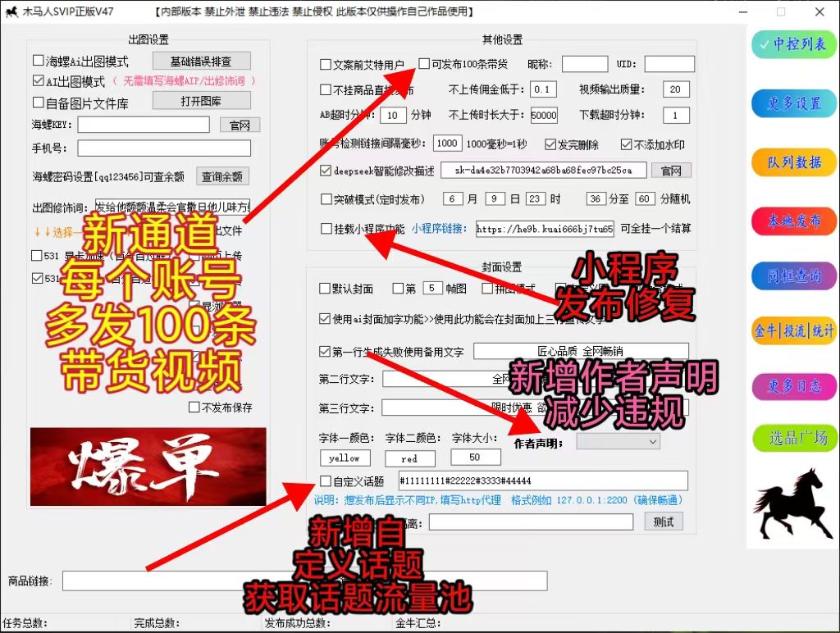
Task: Click the 本地发布 sidebar button
Action: coord(793,221)
